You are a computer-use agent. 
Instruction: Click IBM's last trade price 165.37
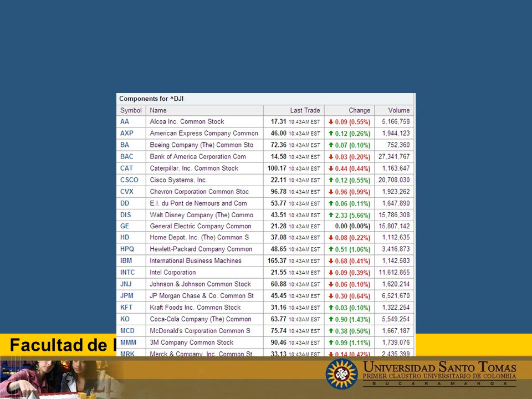tap(277, 260)
